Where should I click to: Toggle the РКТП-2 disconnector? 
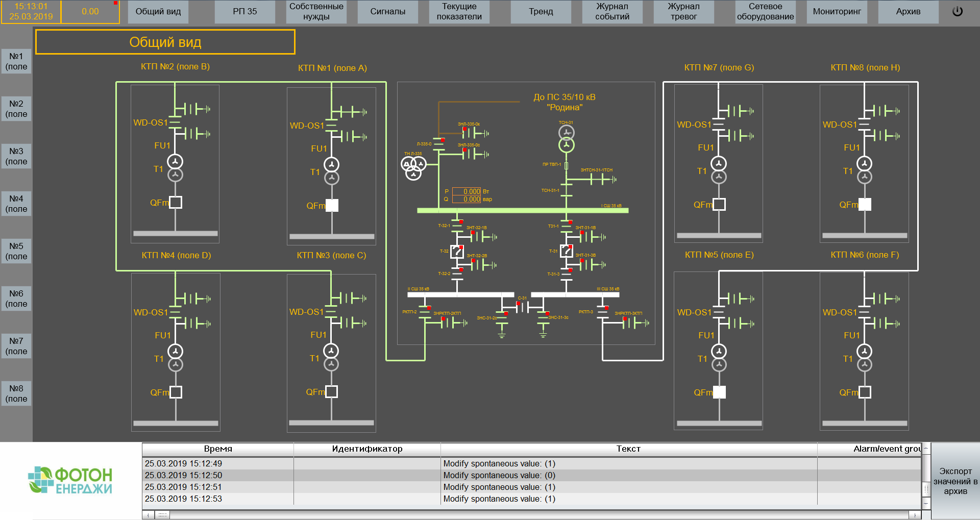coord(425,312)
